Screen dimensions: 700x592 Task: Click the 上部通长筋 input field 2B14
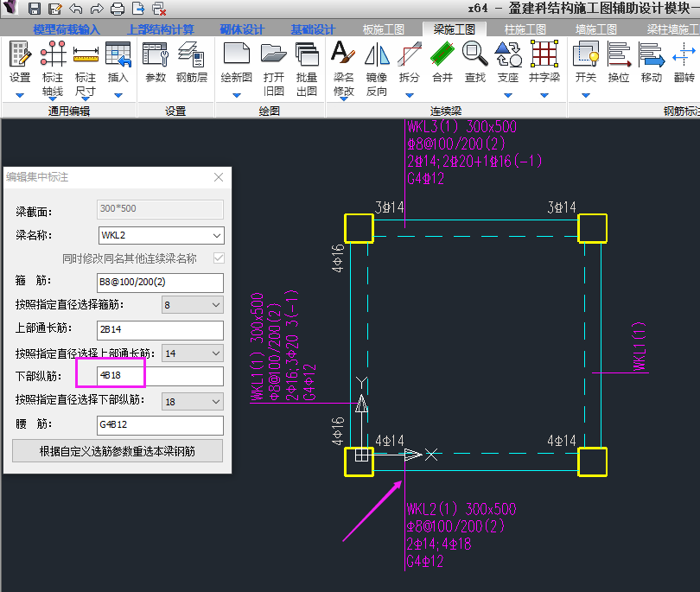pyautogui.click(x=160, y=329)
